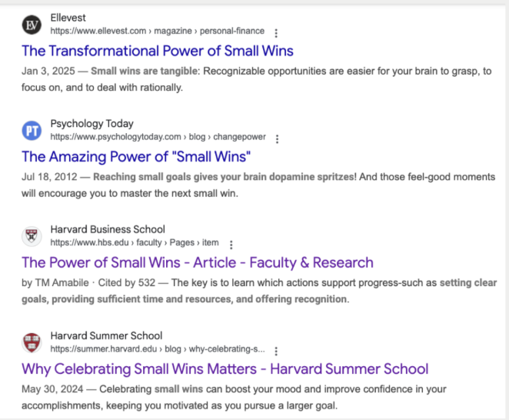Click the Harvard Business School shield favicon

[x=32, y=236]
